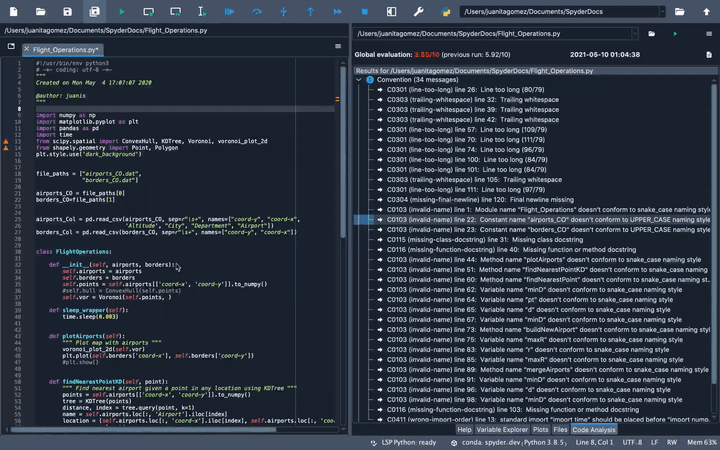Create a new file from toolbar

(x=13, y=11)
